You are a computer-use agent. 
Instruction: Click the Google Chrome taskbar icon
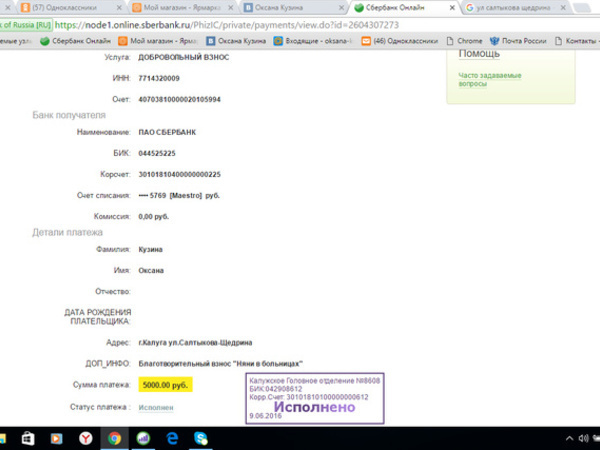[x=114, y=438]
